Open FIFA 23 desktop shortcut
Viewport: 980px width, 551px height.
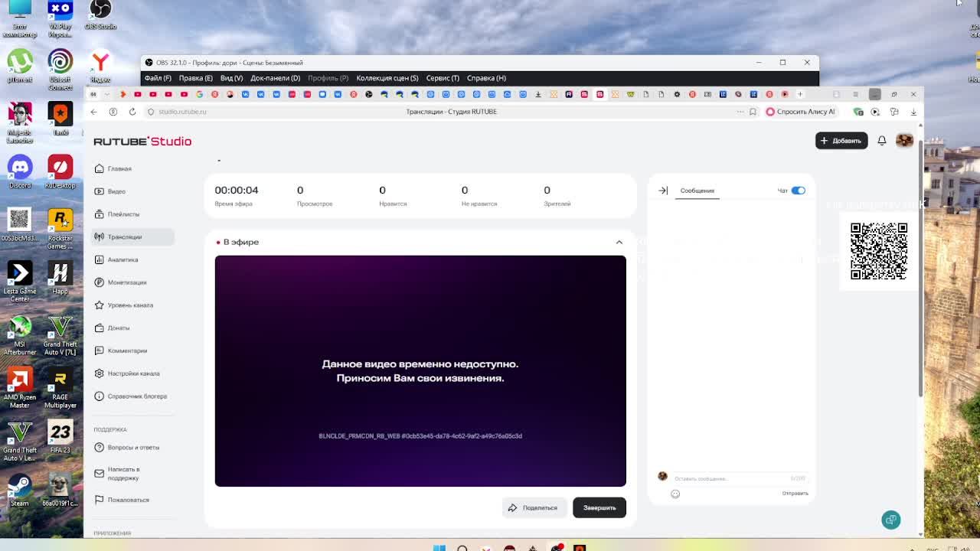coord(60,437)
